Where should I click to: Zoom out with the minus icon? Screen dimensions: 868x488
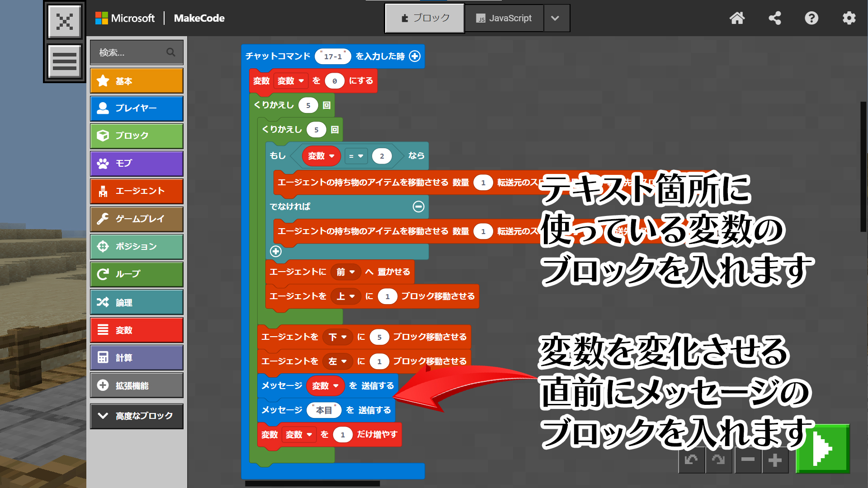click(748, 460)
